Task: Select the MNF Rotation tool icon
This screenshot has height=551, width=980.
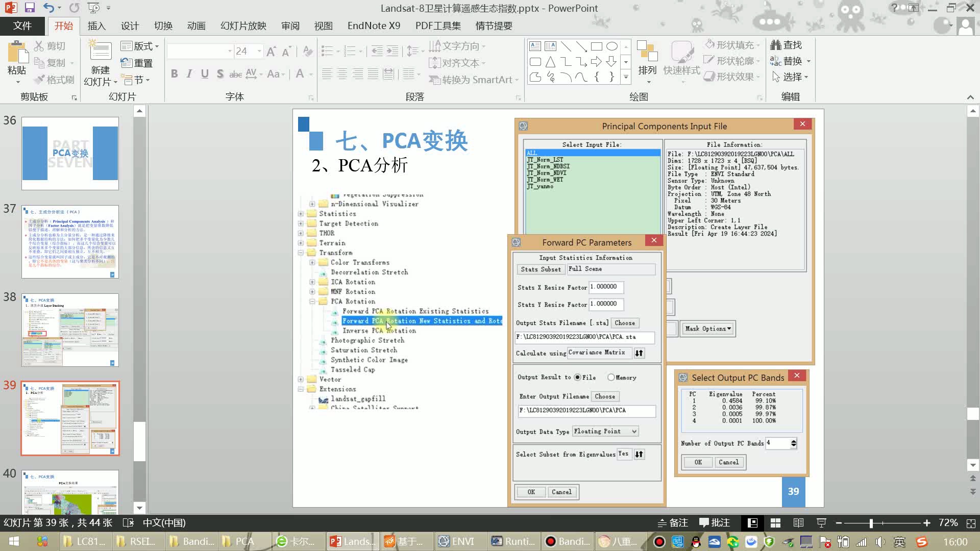Action: tap(323, 291)
